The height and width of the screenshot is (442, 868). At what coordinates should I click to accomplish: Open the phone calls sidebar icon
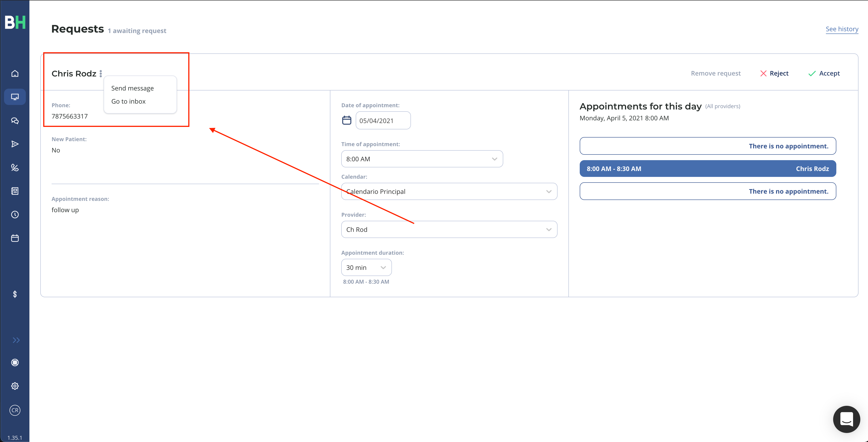[15, 167]
